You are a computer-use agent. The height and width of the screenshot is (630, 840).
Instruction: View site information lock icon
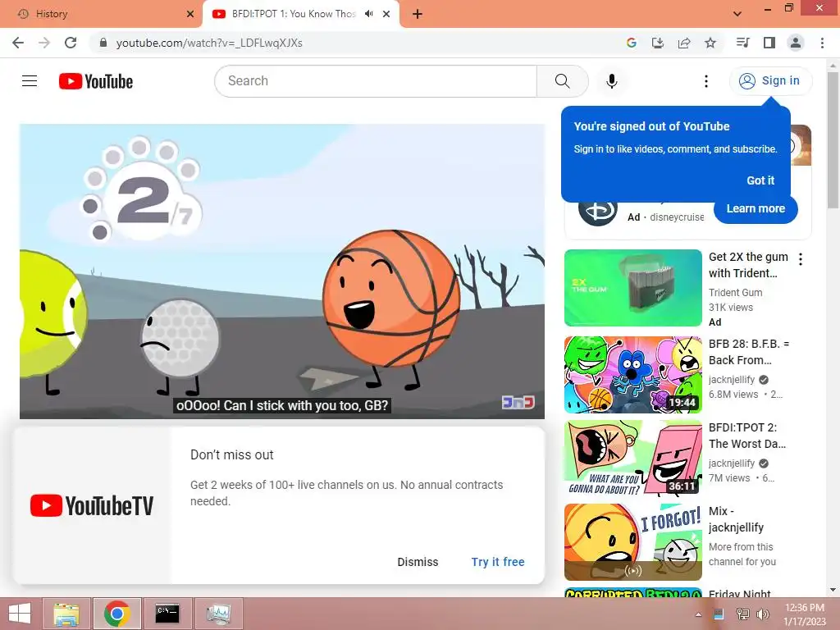point(103,43)
